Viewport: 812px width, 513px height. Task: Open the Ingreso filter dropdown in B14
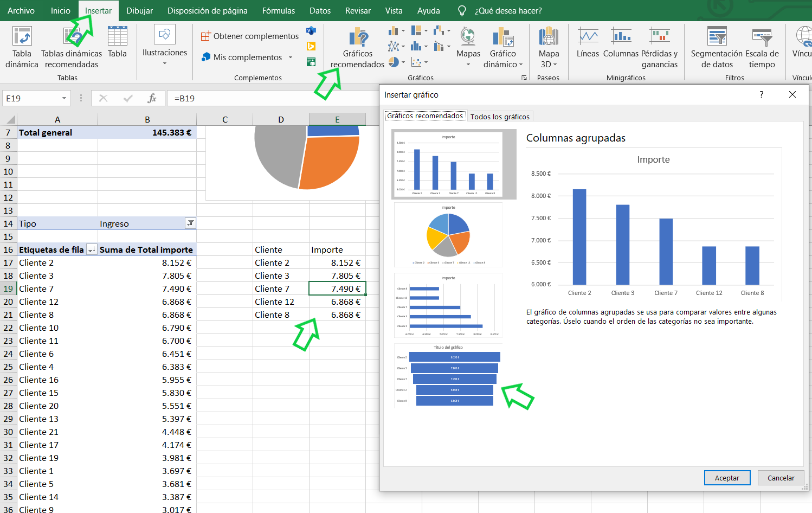[190, 223]
